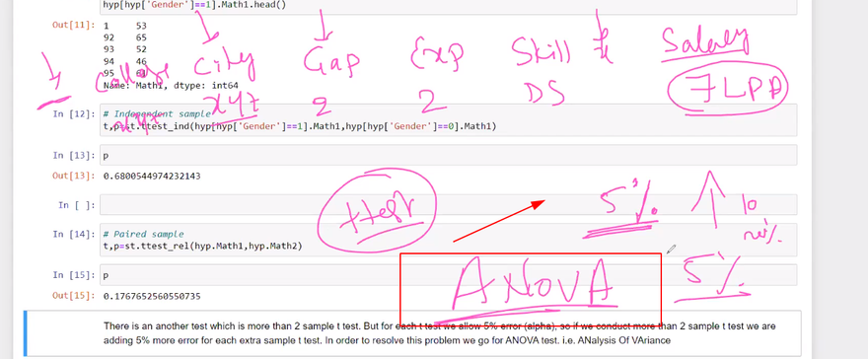This screenshot has width=868, height=359.
Task: Select the In [15] cell containing p
Action: 448,274
